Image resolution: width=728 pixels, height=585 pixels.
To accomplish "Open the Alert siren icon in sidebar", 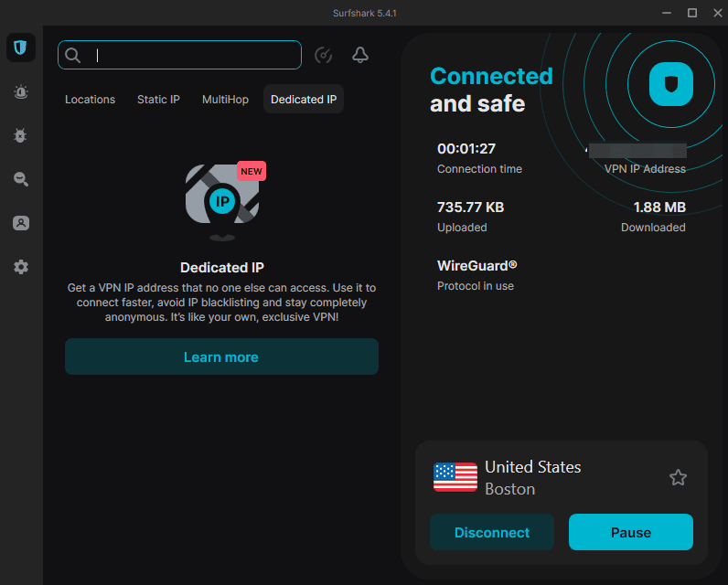I will (x=20, y=91).
